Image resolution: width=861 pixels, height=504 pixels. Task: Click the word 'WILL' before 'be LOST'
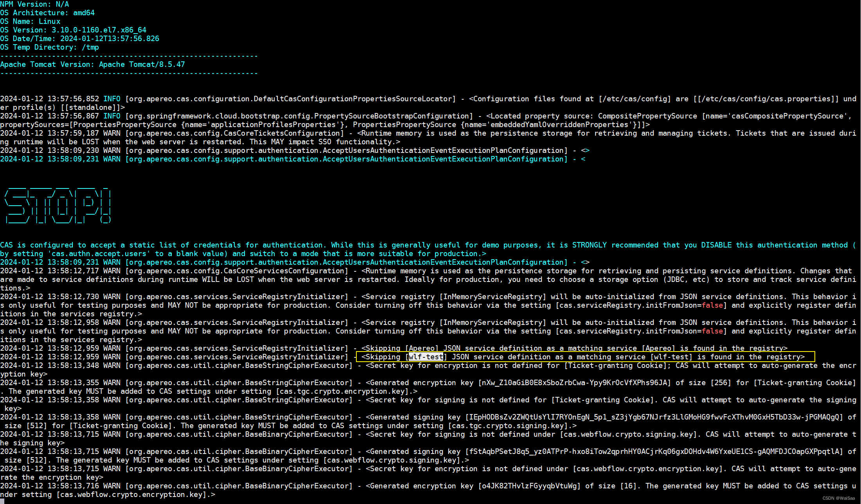click(x=211, y=280)
